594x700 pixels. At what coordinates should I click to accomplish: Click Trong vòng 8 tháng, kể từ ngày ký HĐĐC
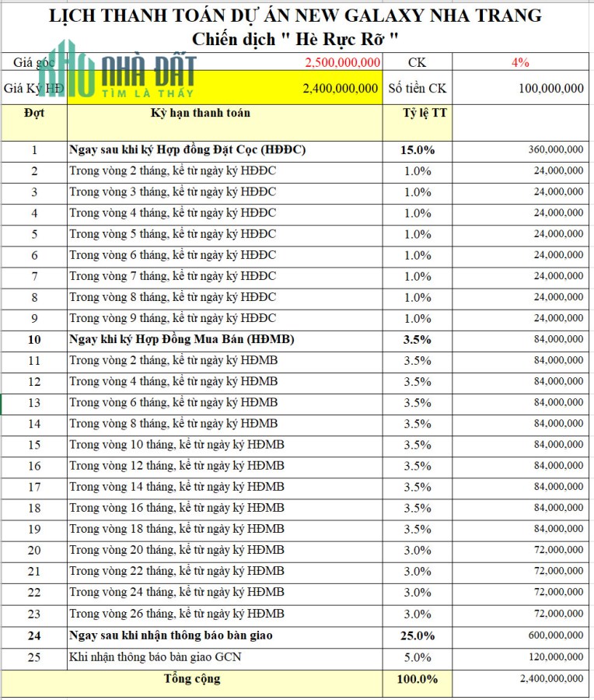pos(173,297)
